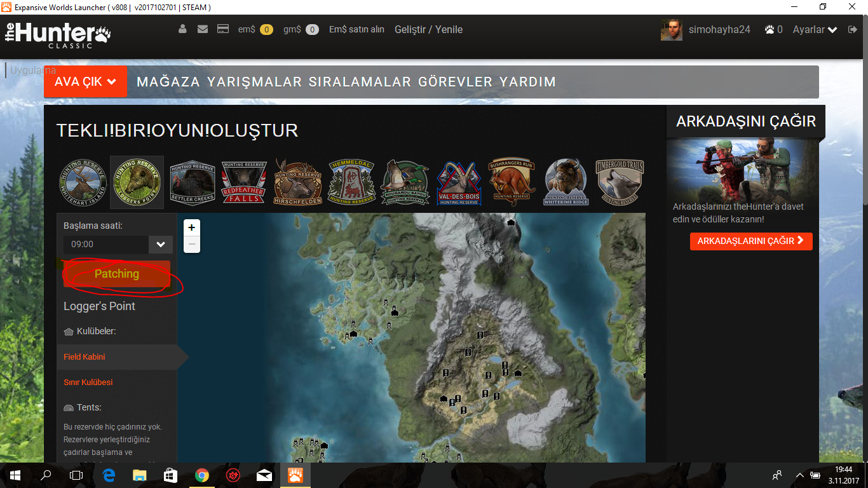The height and width of the screenshot is (488, 868).
Task: Open taskbar search magnifier
Action: point(46,475)
